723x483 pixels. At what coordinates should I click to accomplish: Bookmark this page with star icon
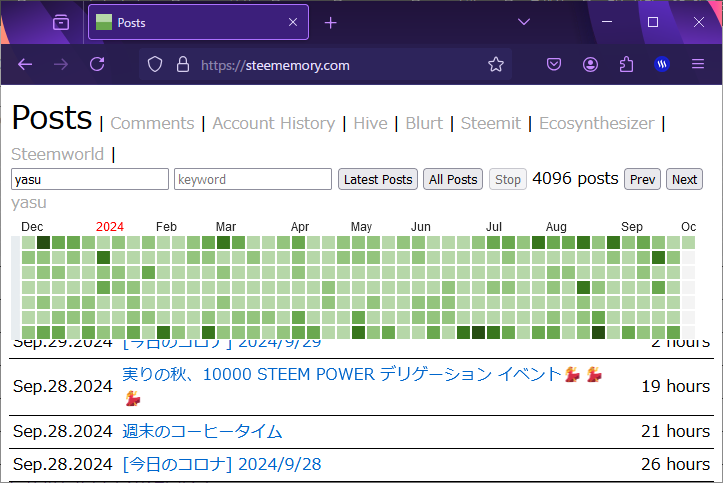point(496,65)
